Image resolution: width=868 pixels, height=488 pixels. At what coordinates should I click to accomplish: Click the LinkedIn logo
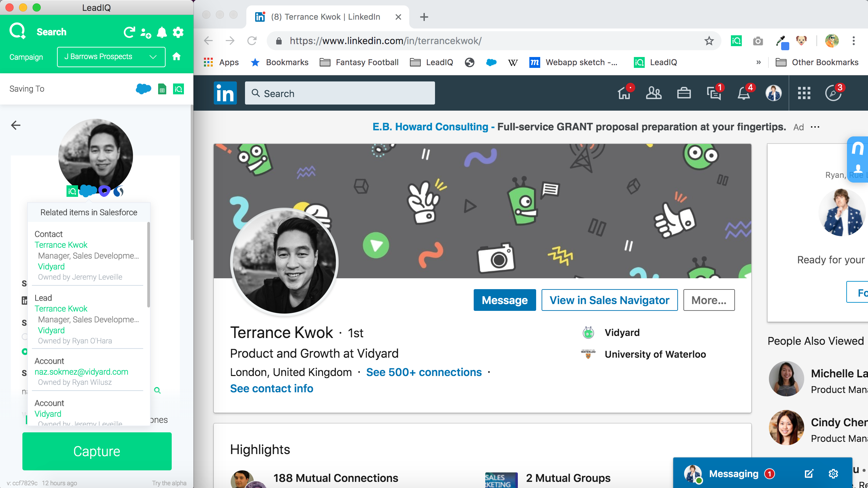point(225,93)
